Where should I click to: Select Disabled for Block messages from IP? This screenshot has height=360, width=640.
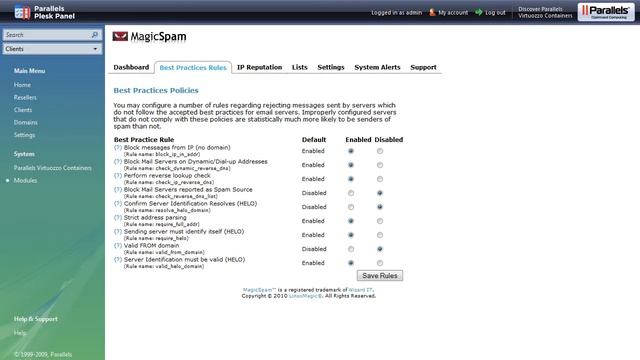pyautogui.click(x=380, y=151)
